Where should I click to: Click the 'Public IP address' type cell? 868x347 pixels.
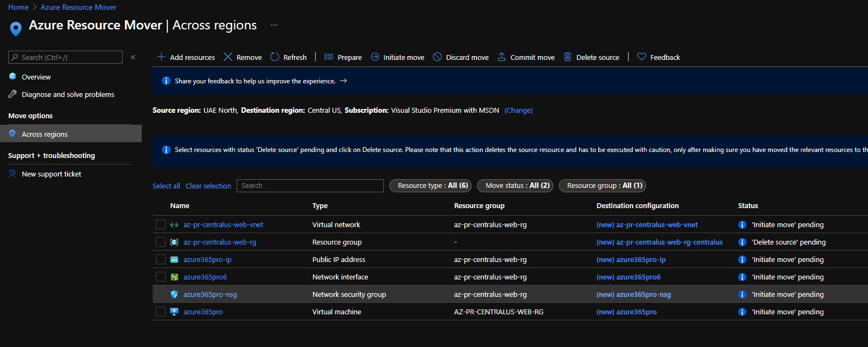(x=339, y=259)
